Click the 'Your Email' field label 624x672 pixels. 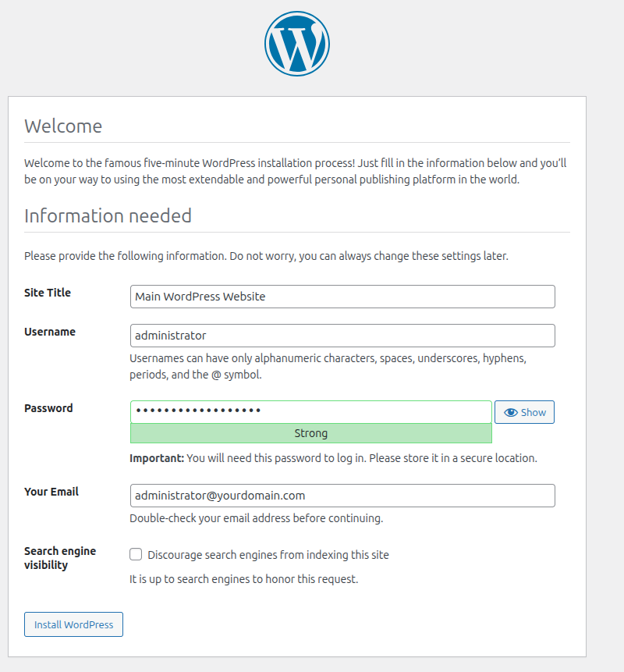pos(51,492)
